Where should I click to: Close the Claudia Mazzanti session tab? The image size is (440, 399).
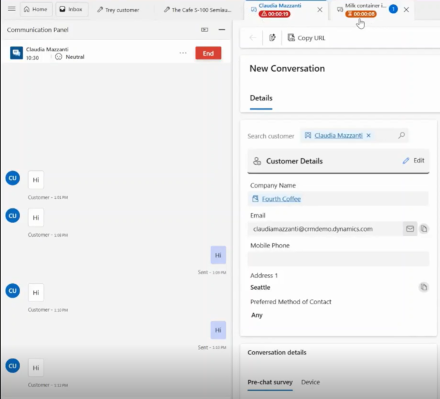pos(320,10)
